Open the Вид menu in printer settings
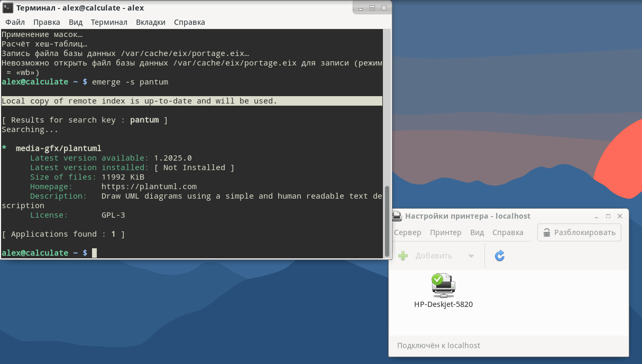The image size is (642, 364). click(477, 232)
